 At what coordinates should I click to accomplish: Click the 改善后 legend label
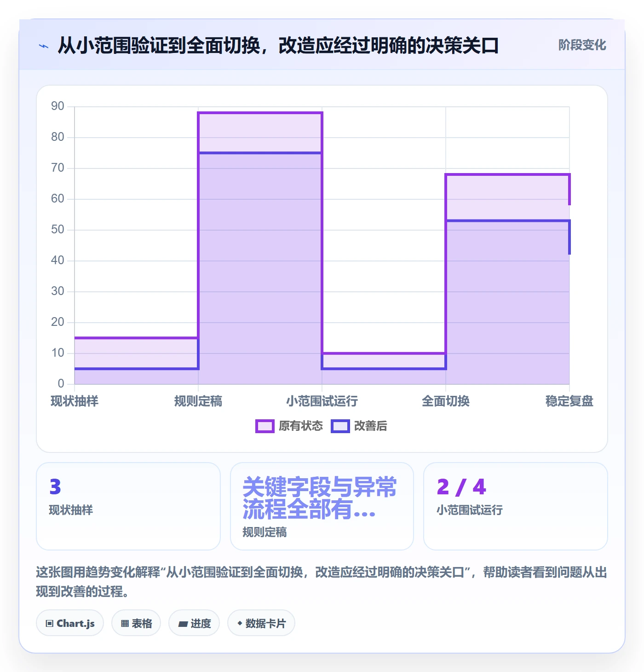[x=371, y=426]
